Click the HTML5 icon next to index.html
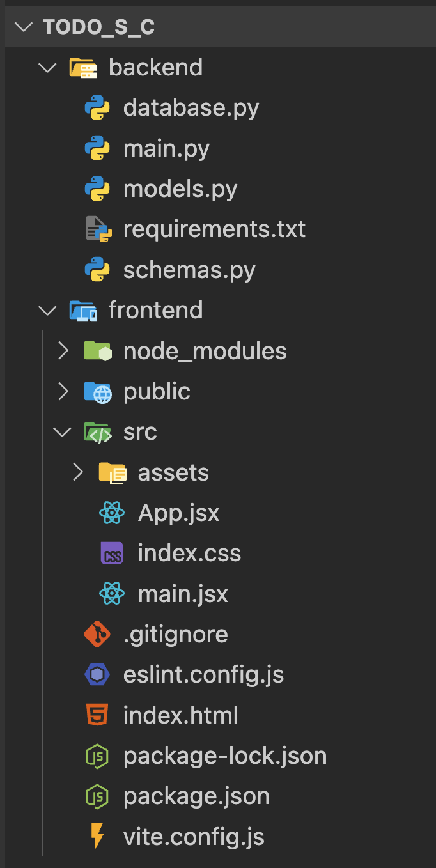 97,715
